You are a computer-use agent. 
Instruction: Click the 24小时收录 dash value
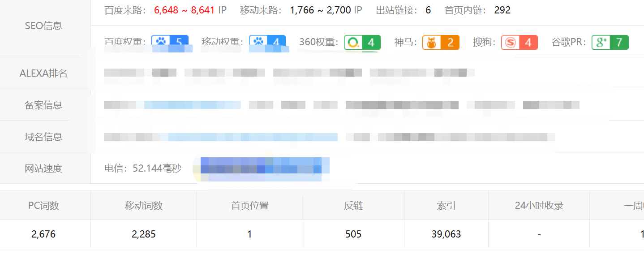[x=539, y=234]
